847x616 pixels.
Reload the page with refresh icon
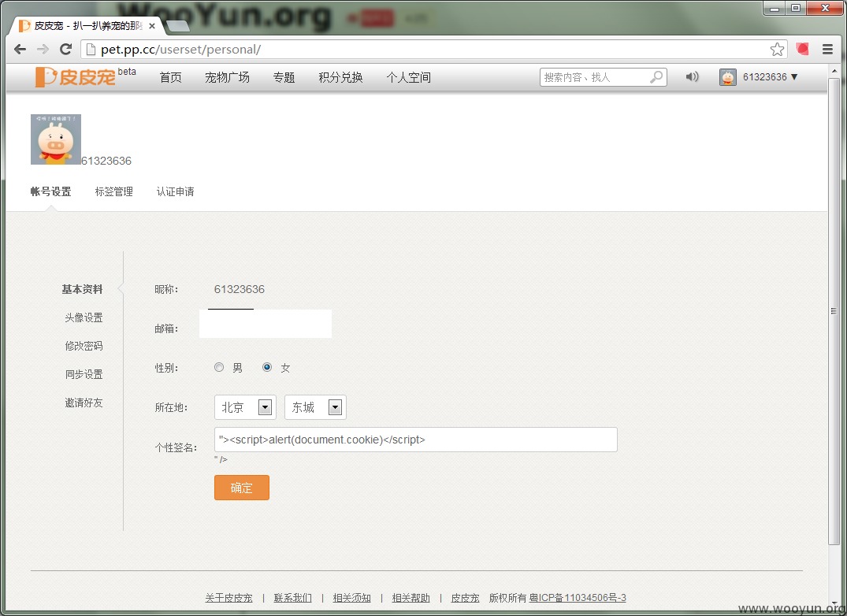click(x=66, y=49)
